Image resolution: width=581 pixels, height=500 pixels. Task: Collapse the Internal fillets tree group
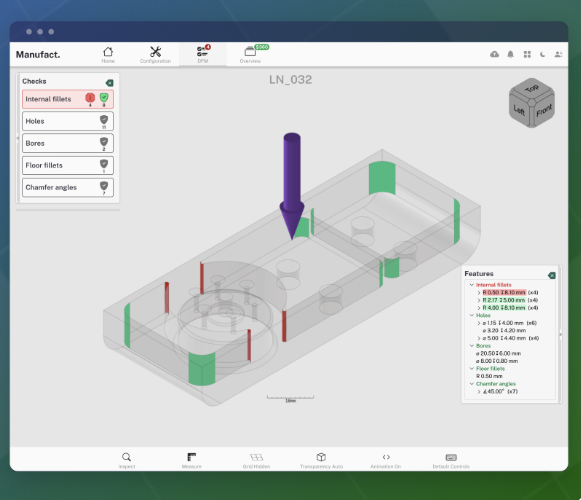point(472,285)
